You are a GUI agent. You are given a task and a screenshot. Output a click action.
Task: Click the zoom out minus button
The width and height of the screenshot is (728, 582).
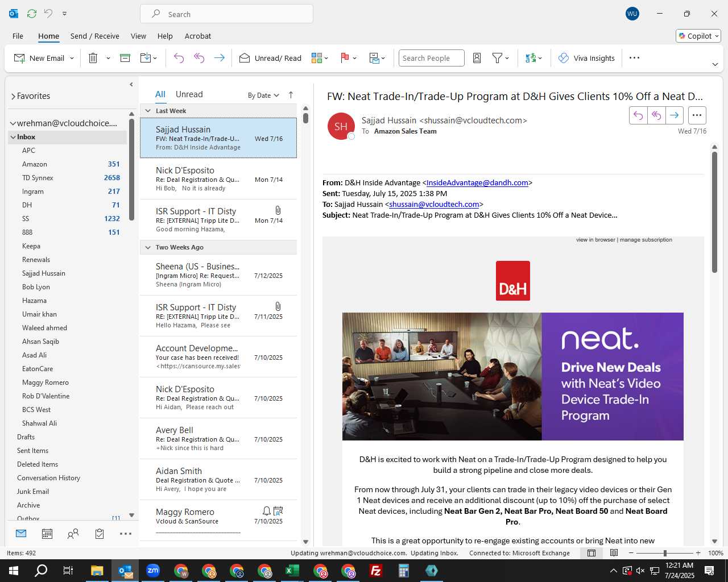click(x=631, y=553)
